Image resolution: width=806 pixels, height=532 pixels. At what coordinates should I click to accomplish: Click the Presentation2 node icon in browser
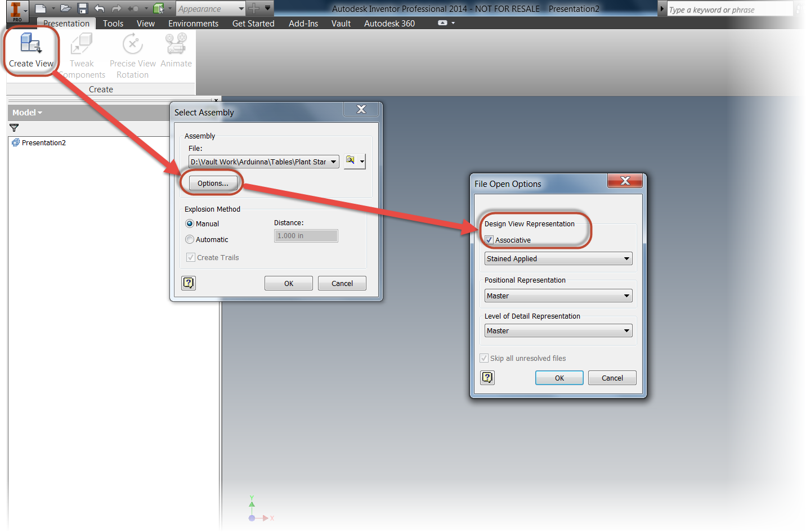(16, 142)
